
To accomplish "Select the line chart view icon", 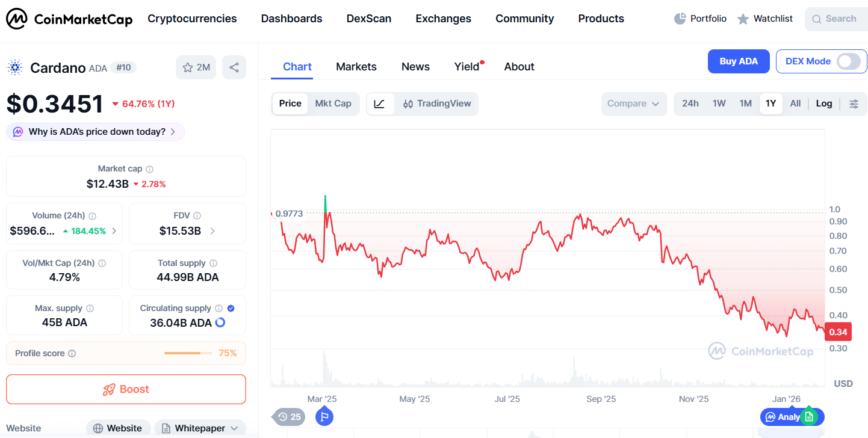I will pyautogui.click(x=379, y=103).
